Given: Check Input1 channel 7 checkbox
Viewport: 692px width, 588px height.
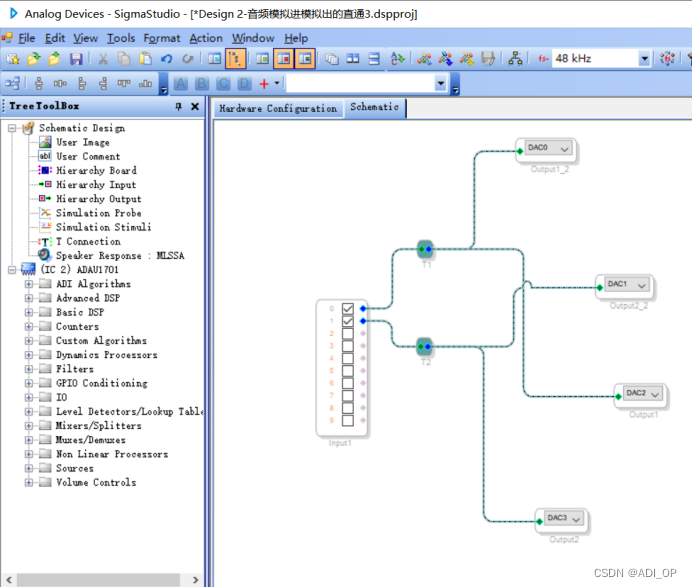Looking at the screenshot, I should [x=348, y=395].
